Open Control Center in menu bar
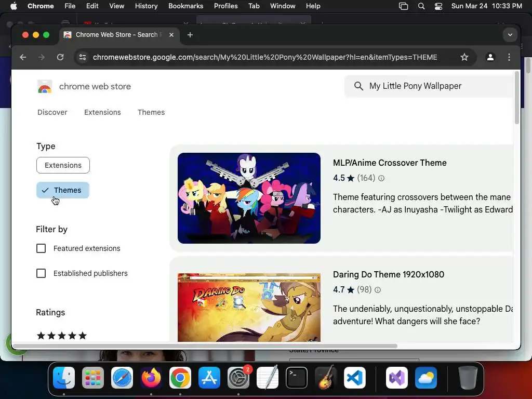 pyautogui.click(x=438, y=6)
